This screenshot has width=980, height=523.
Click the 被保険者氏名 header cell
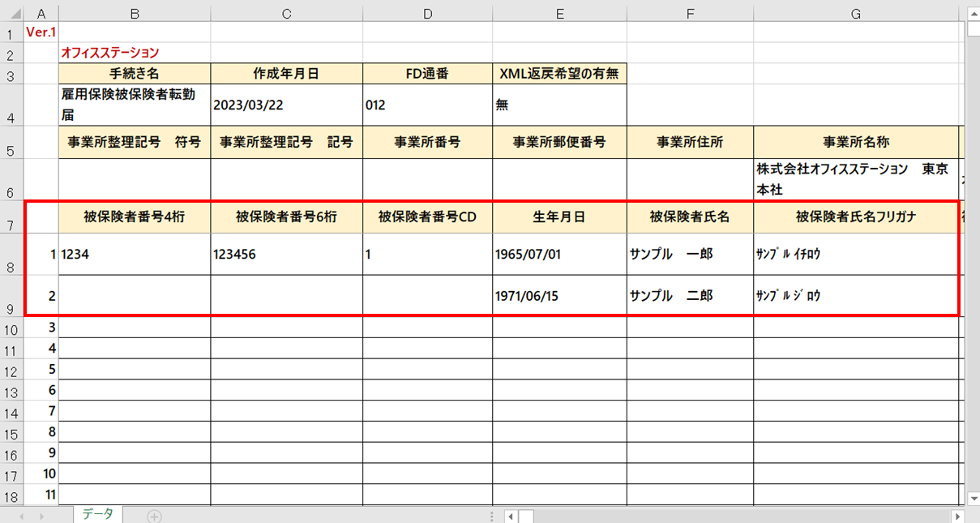tap(690, 216)
